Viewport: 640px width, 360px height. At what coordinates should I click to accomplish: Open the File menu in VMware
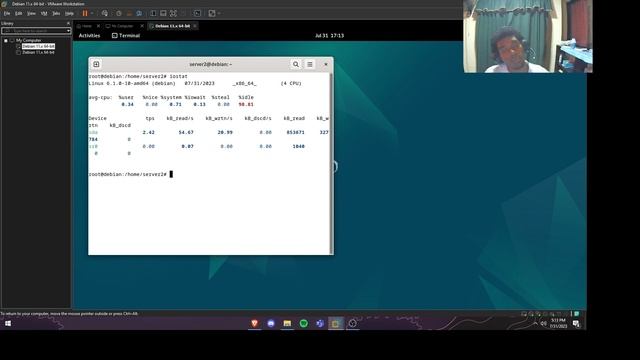click(7, 13)
